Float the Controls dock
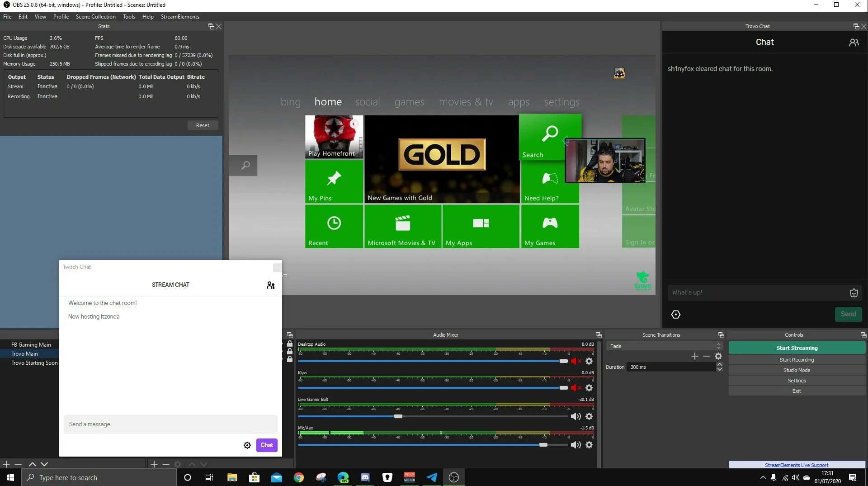 click(863, 335)
